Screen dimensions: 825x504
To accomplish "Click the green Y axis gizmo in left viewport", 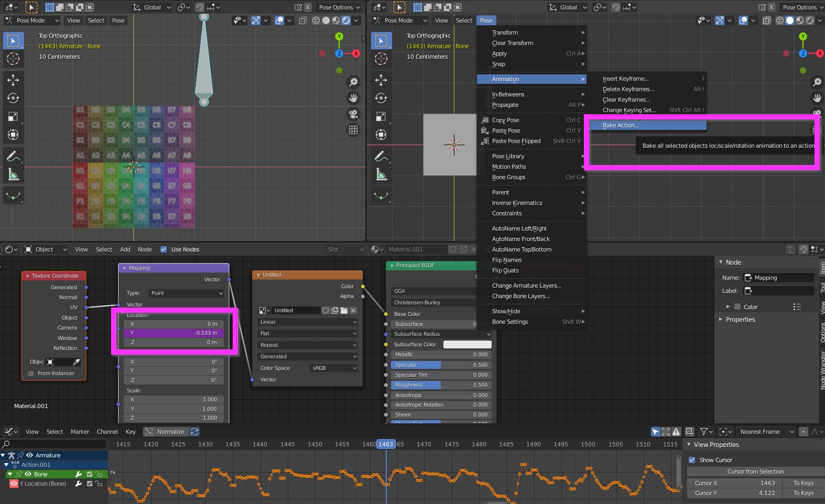I will pos(339,37).
